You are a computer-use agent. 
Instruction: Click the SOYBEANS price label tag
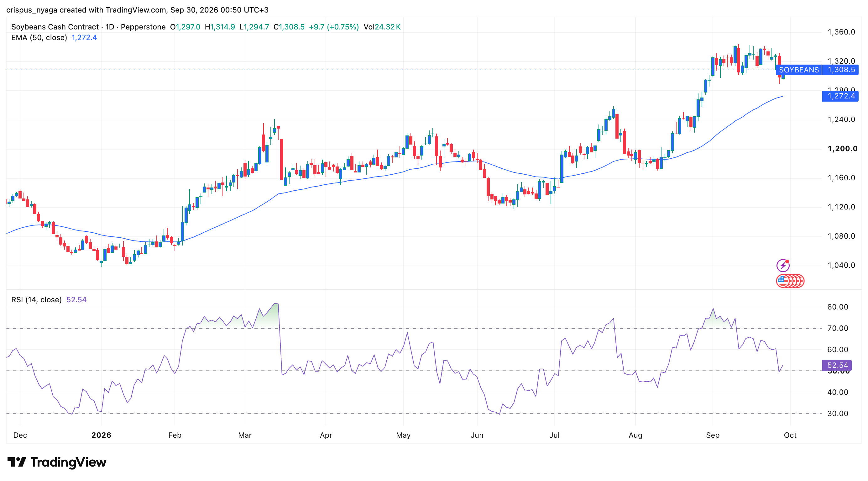pyautogui.click(x=798, y=70)
